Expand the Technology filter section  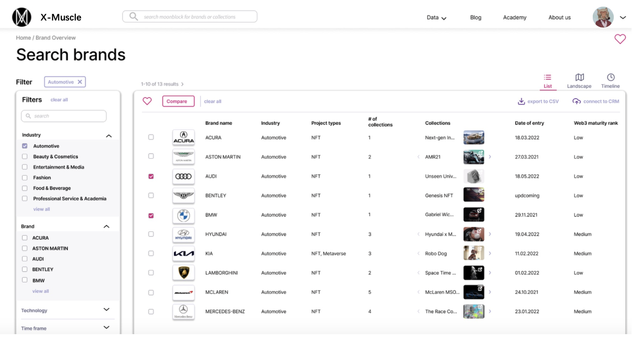coord(107,310)
